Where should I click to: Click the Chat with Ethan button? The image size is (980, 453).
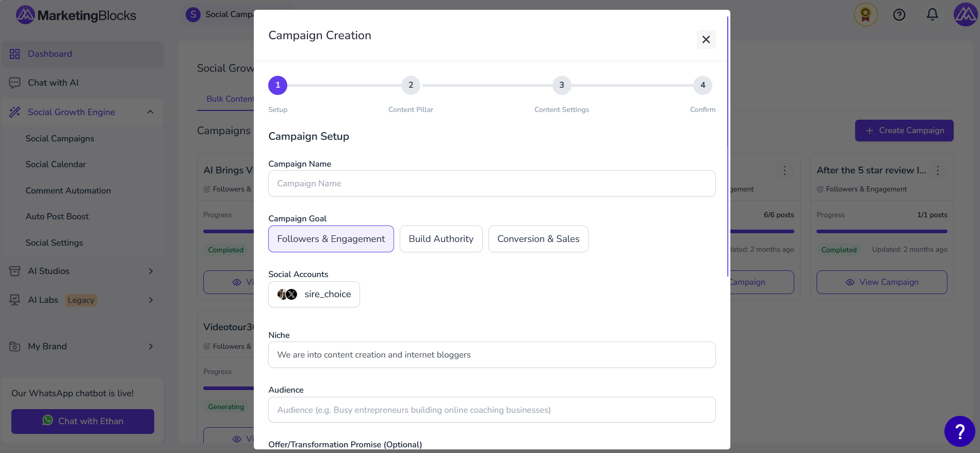coord(83,421)
